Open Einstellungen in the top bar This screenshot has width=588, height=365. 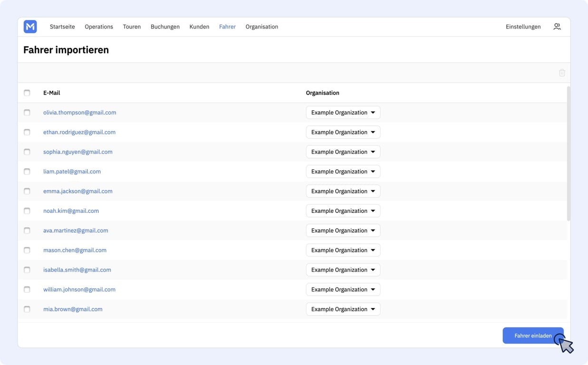[x=523, y=27]
